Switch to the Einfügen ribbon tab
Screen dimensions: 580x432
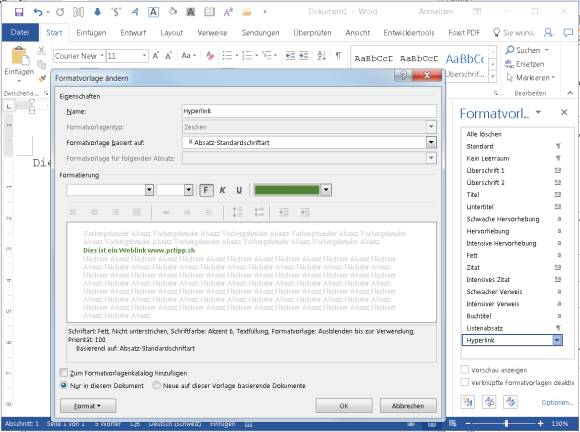click(x=91, y=33)
